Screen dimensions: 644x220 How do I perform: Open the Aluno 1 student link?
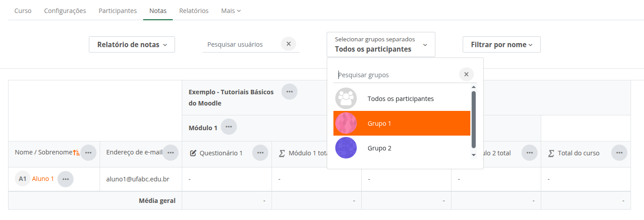[43, 179]
